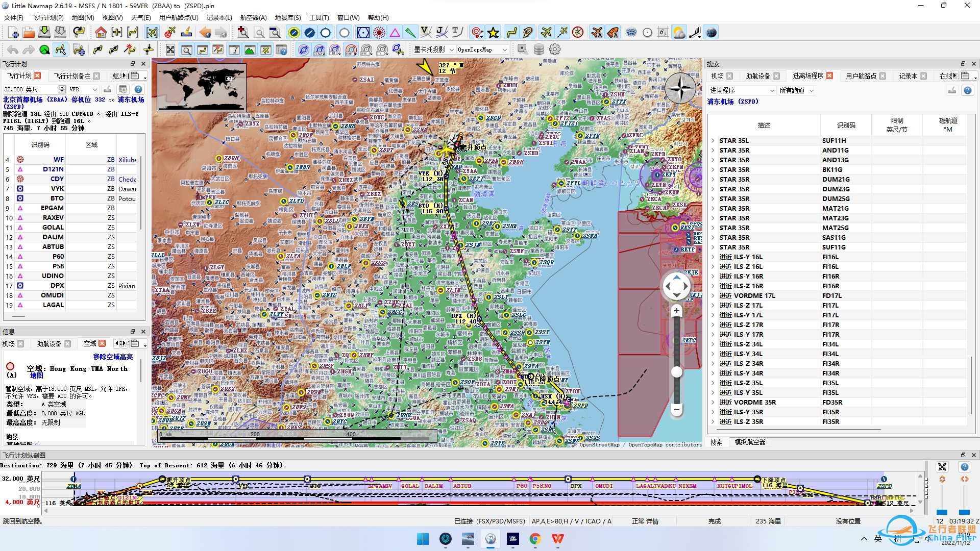Select the DALIM waypoint row in flight plan
Image resolution: width=980 pixels, height=551 pixels.
[x=53, y=237]
